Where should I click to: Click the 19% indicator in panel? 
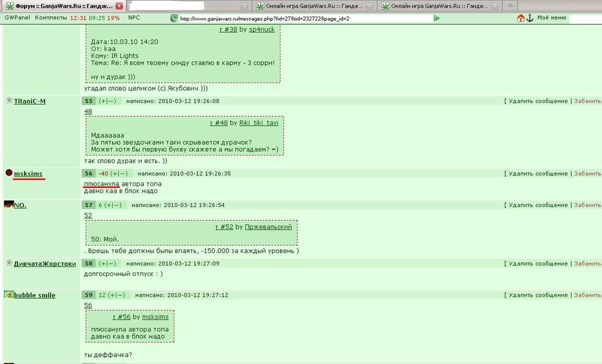click(113, 18)
